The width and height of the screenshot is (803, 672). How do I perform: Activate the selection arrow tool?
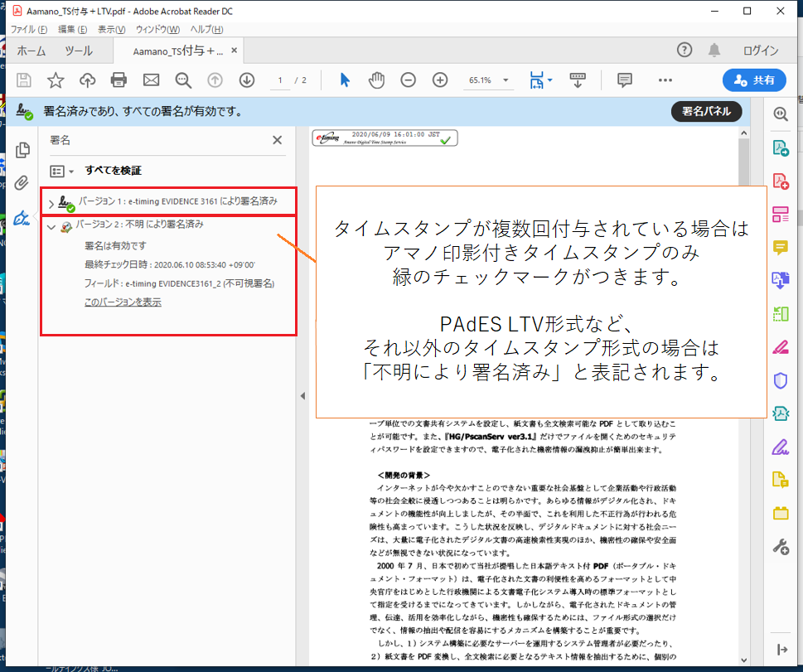coord(345,80)
